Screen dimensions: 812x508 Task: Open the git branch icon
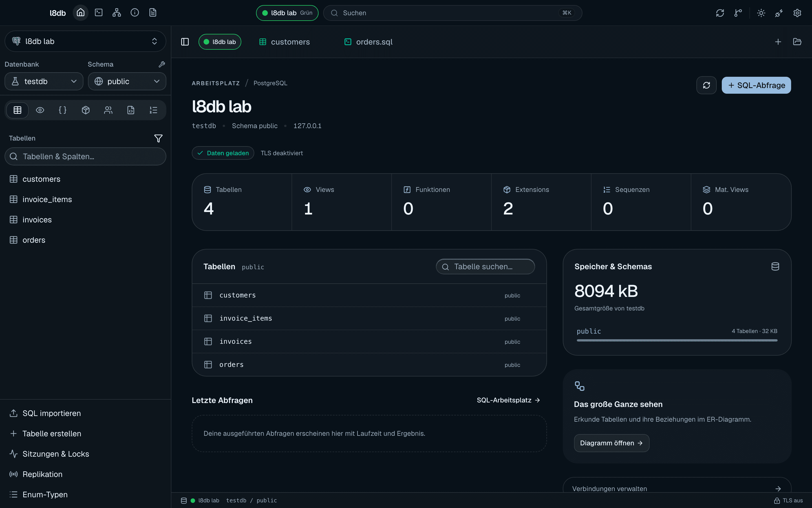[738, 13]
